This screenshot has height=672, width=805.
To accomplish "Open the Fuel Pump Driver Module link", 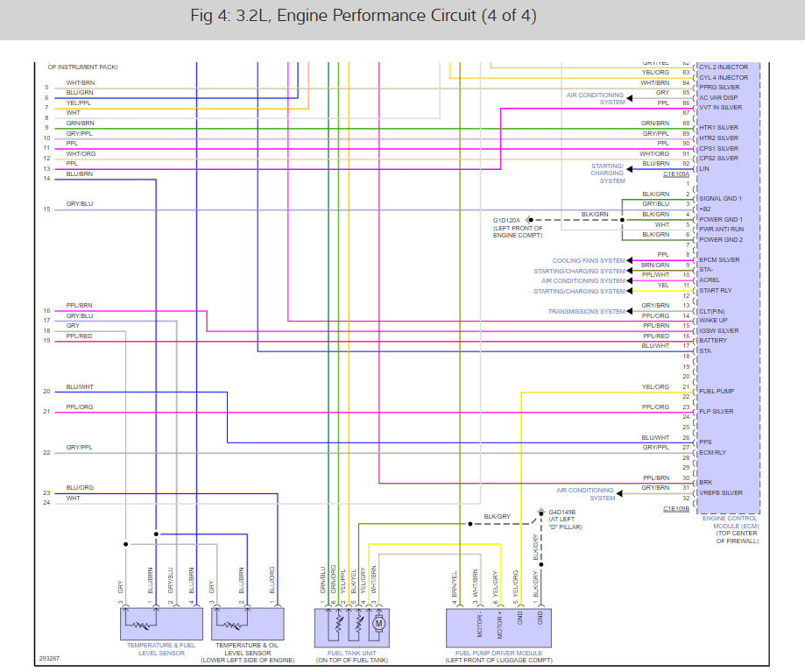I will [x=498, y=653].
